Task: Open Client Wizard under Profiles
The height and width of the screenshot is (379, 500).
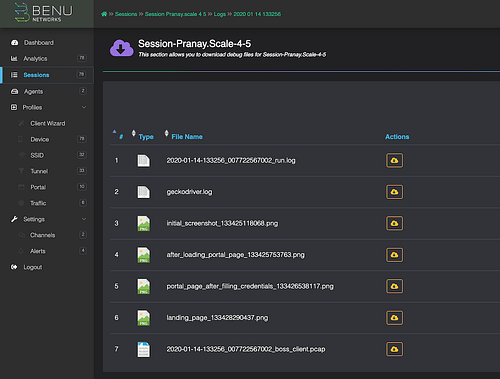Action: tap(48, 123)
